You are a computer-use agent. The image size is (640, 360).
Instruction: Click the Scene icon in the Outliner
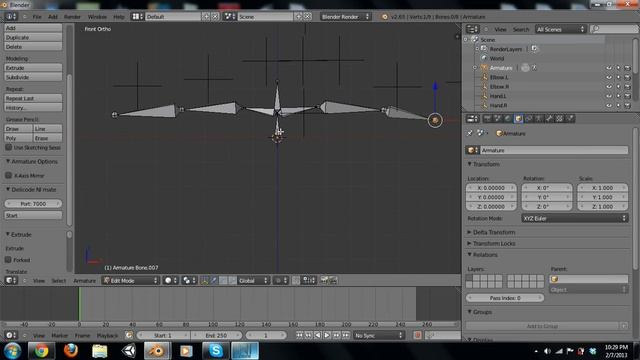tap(474, 40)
